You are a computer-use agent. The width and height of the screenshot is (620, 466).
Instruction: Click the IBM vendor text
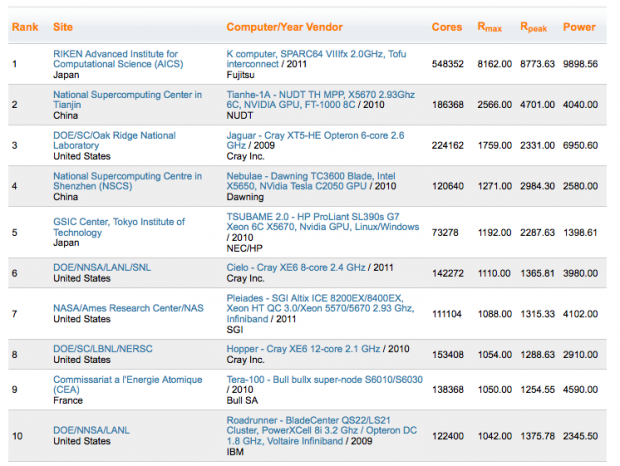pyautogui.click(x=235, y=451)
